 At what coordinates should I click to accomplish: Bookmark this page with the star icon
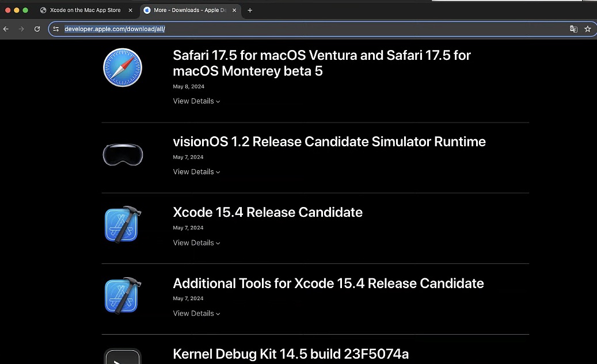(587, 29)
